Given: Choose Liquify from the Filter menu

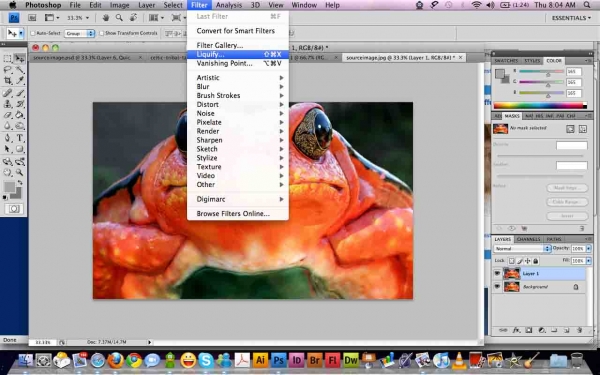Looking at the screenshot, I should [x=238, y=54].
